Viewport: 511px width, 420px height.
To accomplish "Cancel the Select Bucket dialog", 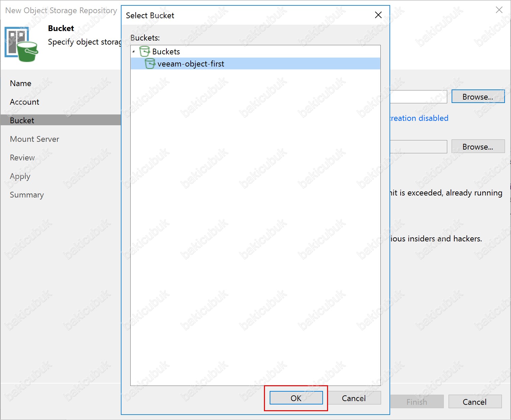I will 354,398.
